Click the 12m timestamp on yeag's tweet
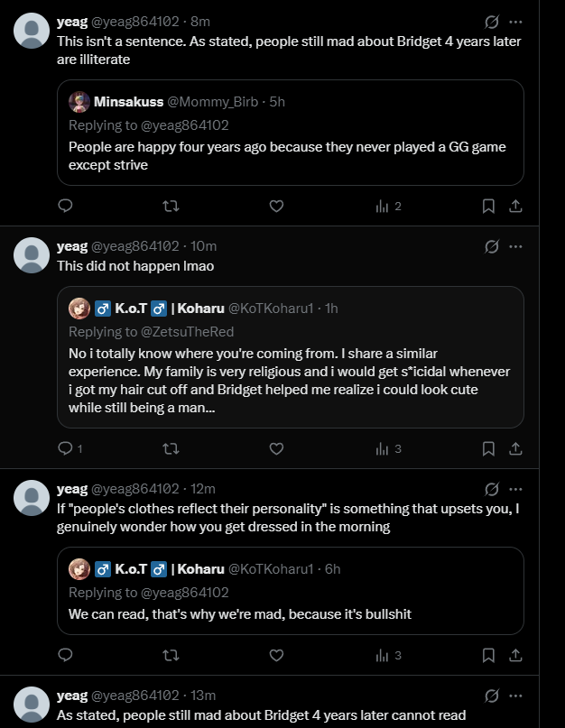The height and width of the screenshot is (728, 565). pos(203,489)
